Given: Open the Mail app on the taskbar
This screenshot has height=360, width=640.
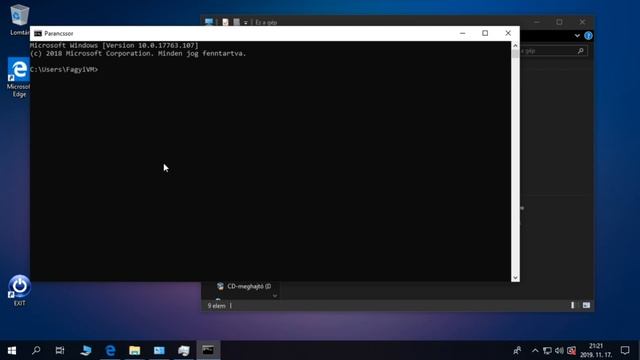Looking at the screenshot, I should click(x=159, y=350).
